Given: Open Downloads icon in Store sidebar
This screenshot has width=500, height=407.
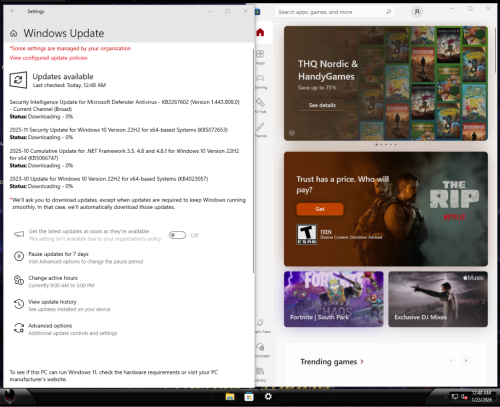Looking at the screenshot, I should click(x=261, y=349).
